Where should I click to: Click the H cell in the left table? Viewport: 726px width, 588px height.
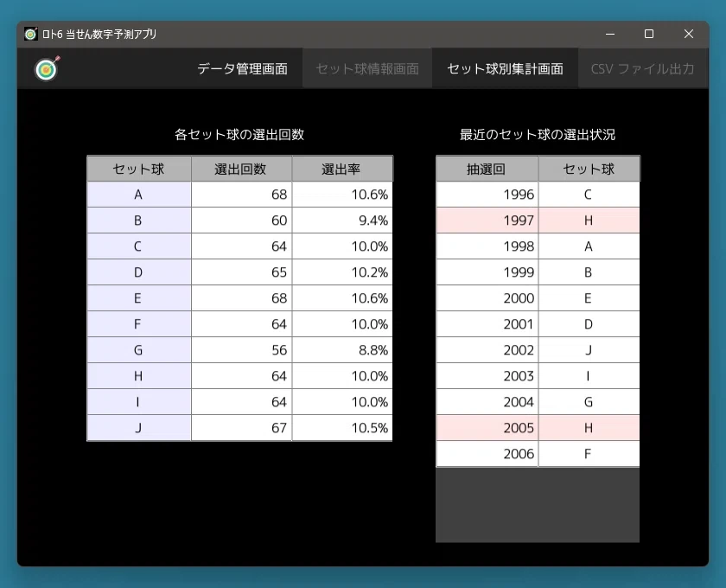(x=139, y=376)
